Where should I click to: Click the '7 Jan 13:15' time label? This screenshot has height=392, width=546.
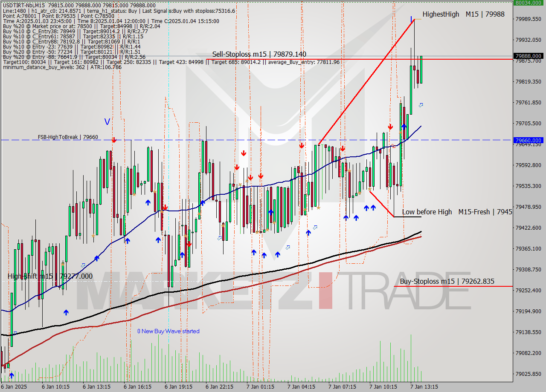point(424,387)
